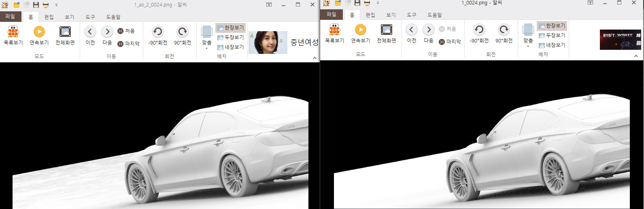This screenshot has width=644, height=209.
Task: Select 두장보기 layout in left window
Action: tap(230, 37)
